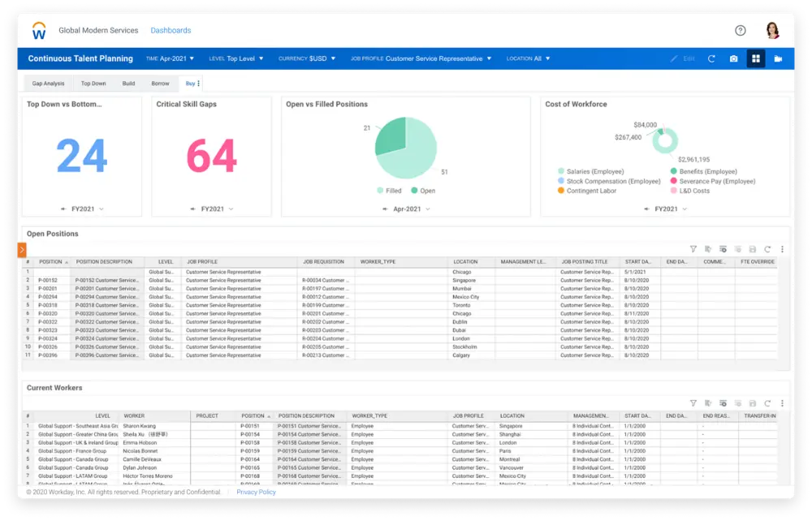This screenshot has height=521, width=812.
Task: Click the Salaries (Employee) color swatch
Action: click(559, 171)
